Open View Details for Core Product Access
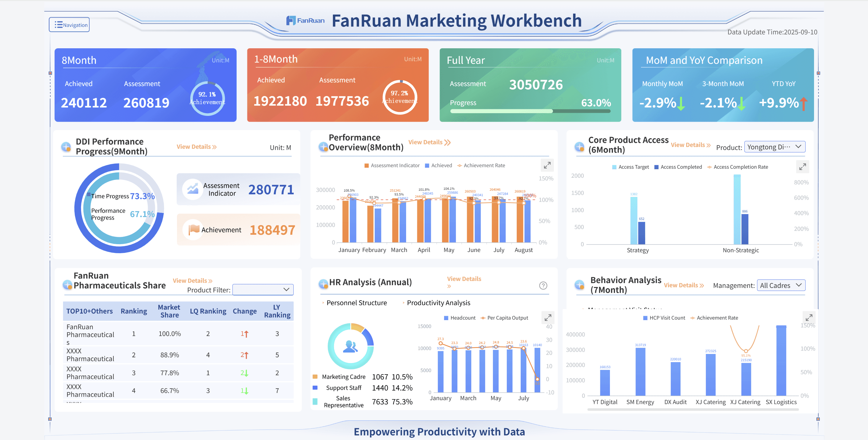 tap(690, 145)
